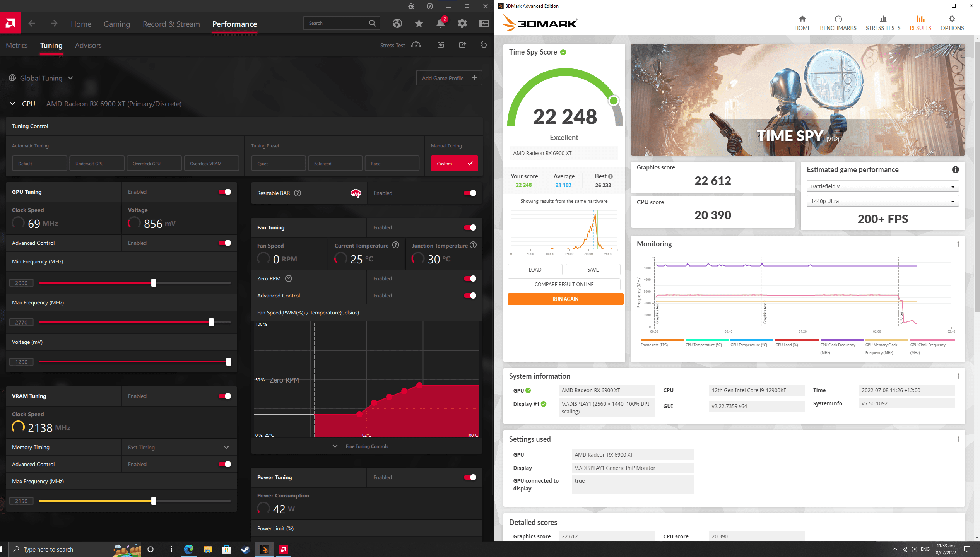Click Add Game Profile button
Image resolution: width=980 pixels, height=557 pixels.
point(449,78)
